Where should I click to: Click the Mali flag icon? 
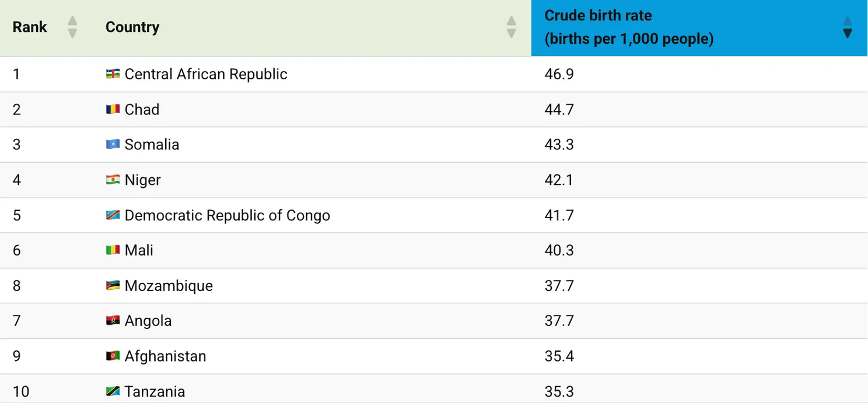[113, 250]
